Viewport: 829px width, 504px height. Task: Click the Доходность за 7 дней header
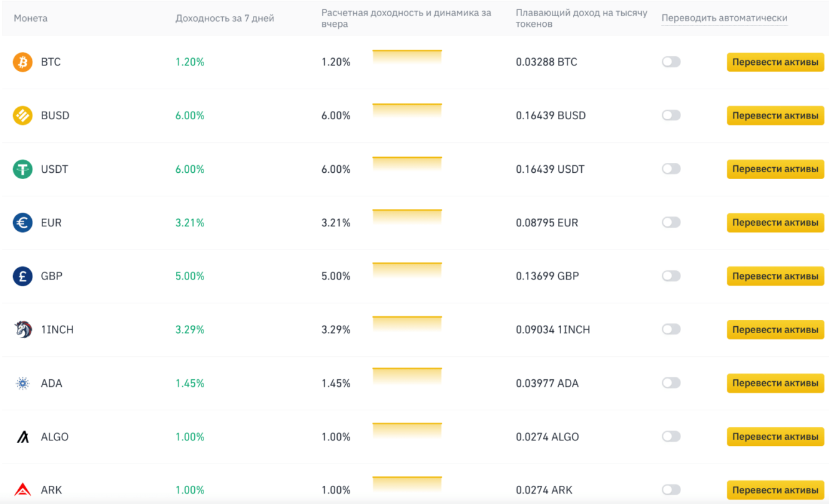(225, 18)
